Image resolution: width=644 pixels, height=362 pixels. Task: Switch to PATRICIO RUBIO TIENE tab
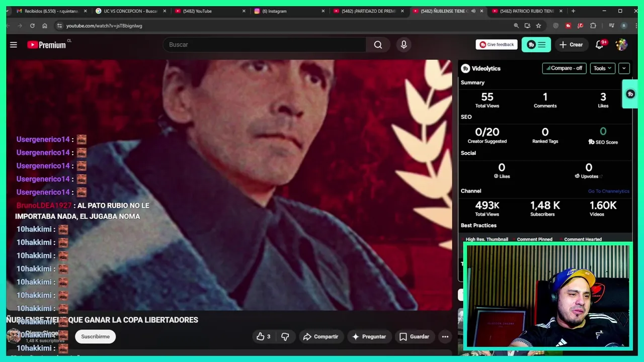click(x=526, y=11)
